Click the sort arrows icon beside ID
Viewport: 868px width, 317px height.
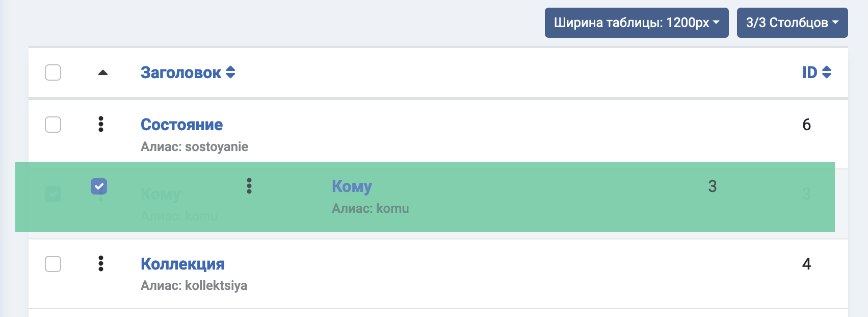click(x=827, y=72)
